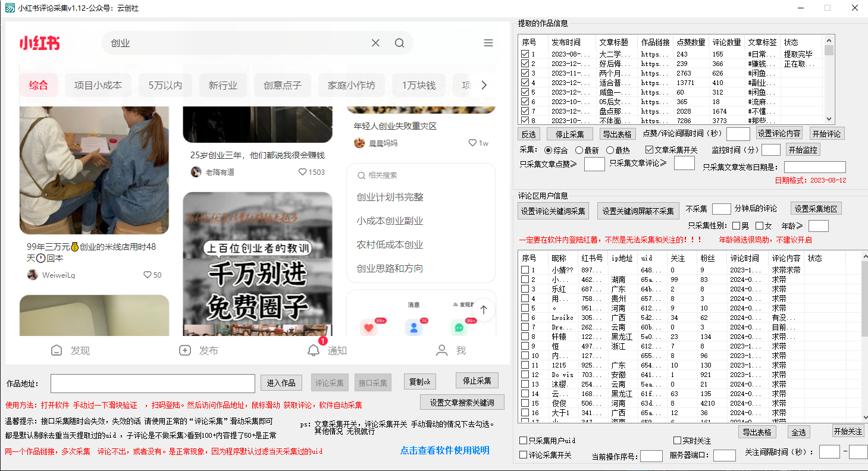The width and height of the screenshot is (868, 471).
Task: Check the 男 gender filter checkbox
Action: (x=737, y=225)
